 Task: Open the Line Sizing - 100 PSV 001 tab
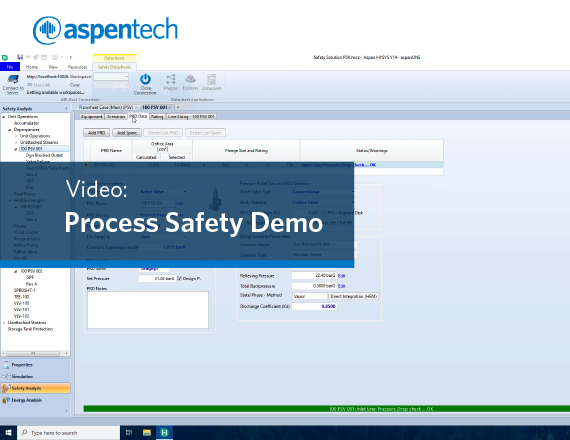point(191,117)
